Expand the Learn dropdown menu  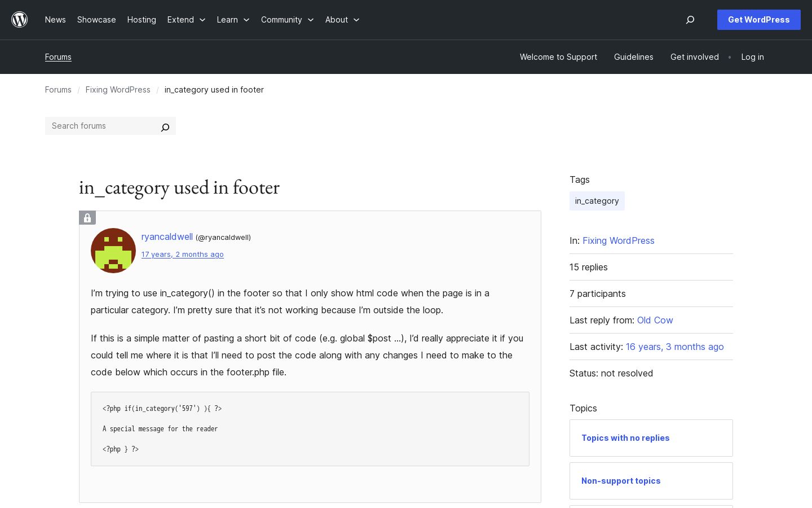click(233, 20)
